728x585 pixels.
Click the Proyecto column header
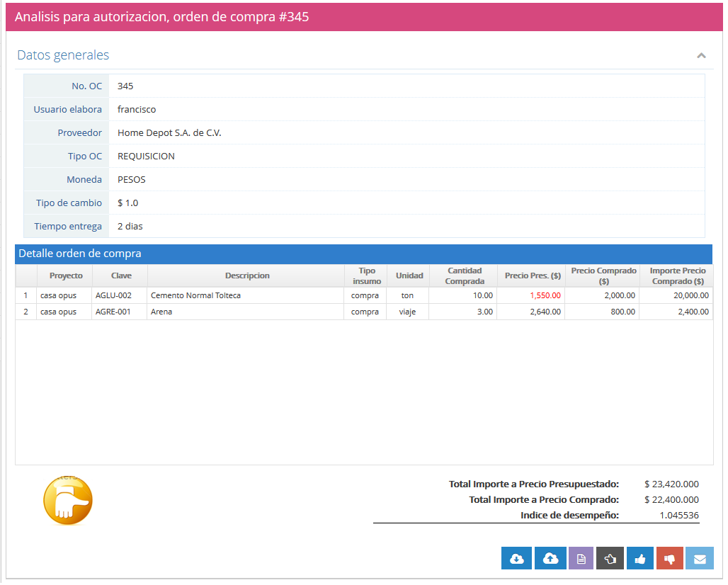coord(66,276)
